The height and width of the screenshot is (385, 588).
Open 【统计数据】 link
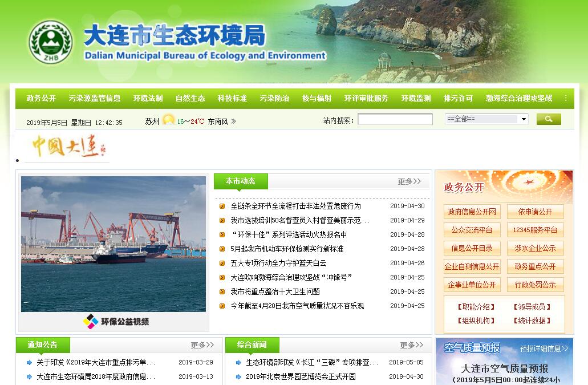(x=532, y=321)
